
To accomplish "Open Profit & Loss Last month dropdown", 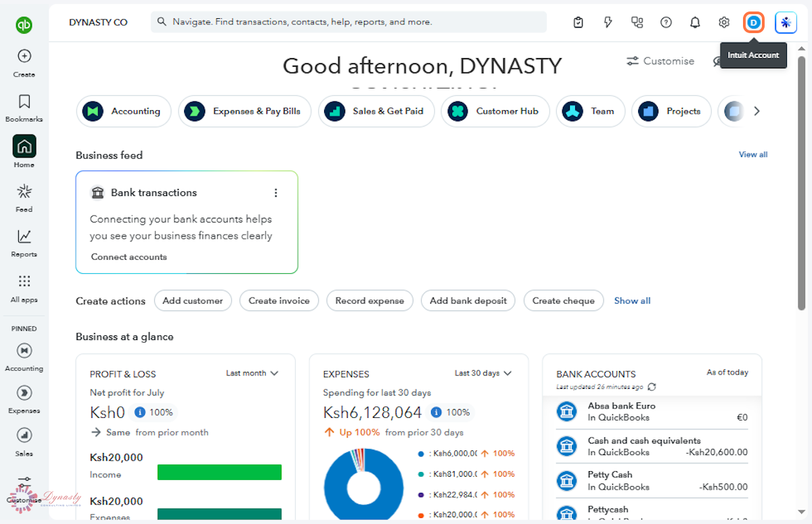I will (252, 373).
